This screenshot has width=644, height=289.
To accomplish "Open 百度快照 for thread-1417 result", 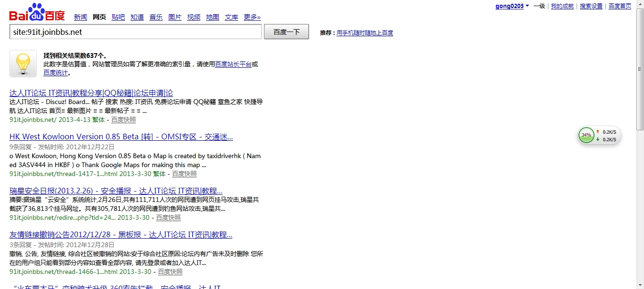I will tap(184, 174).
